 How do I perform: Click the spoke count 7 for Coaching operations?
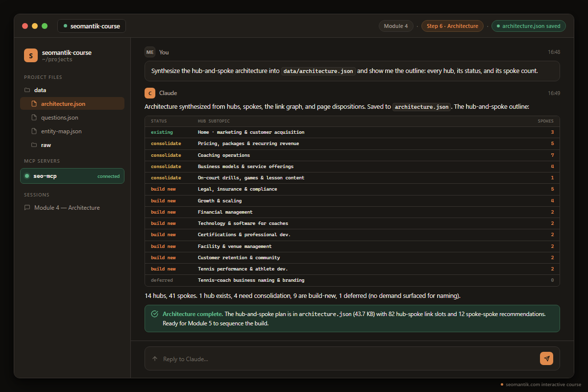(x=552, y=155)
